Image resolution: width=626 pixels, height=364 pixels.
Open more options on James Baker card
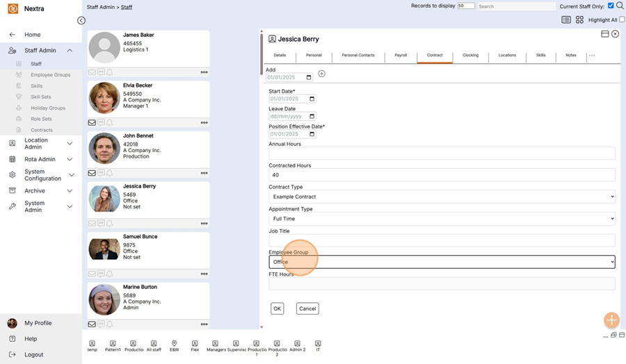(x=204, y=72)
